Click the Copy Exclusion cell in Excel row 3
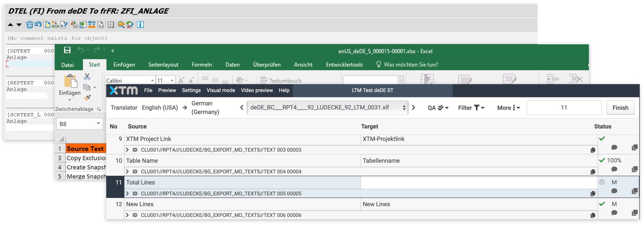Viewport: 644px width, 225px height. click(x=86, y=158)
